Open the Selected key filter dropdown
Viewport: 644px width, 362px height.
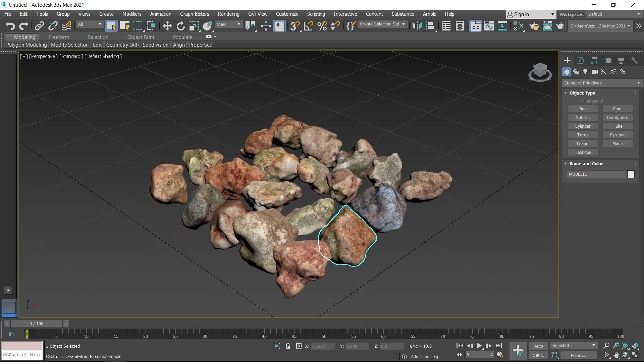[573, 345]
